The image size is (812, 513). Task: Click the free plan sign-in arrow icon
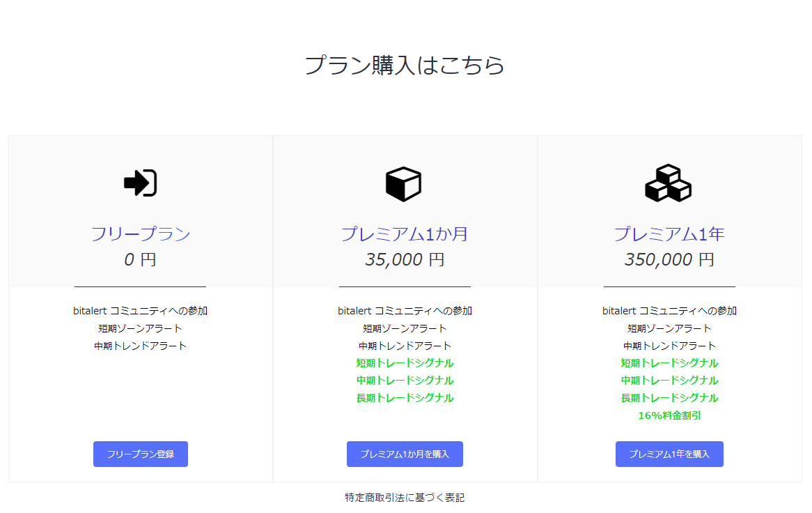pos(140,183)
